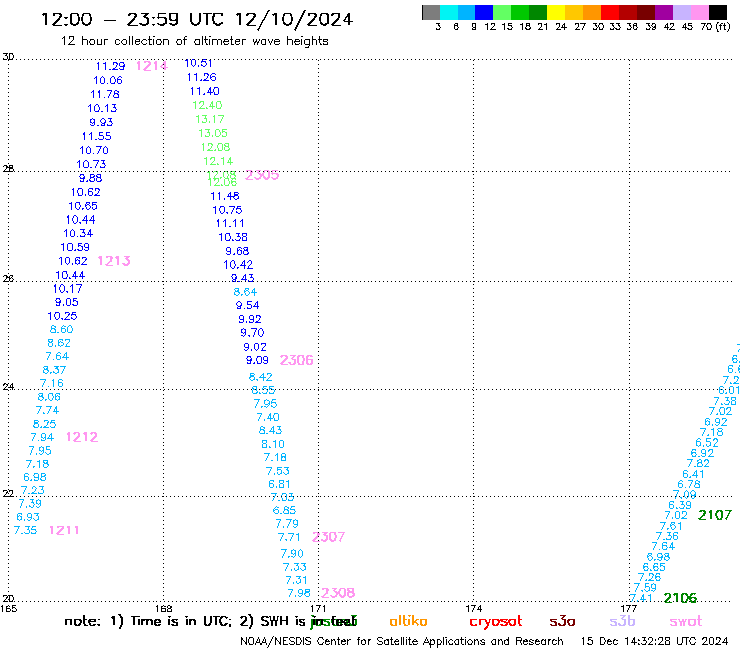Click the pink time label 2308
This screenshot has width=740, height=650.
pos(338,592)
